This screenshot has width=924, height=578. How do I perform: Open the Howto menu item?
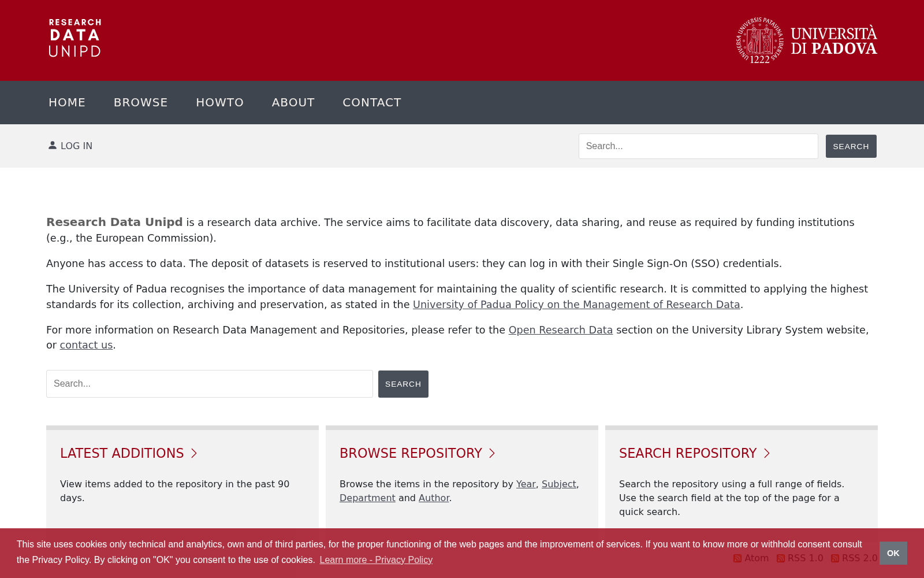(x=220, y=102)
